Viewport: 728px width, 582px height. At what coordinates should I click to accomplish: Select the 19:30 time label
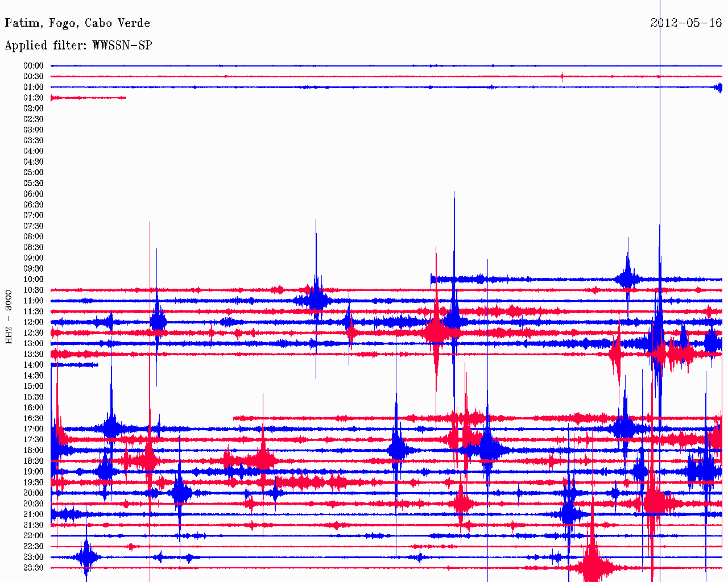tap(34, 483)
